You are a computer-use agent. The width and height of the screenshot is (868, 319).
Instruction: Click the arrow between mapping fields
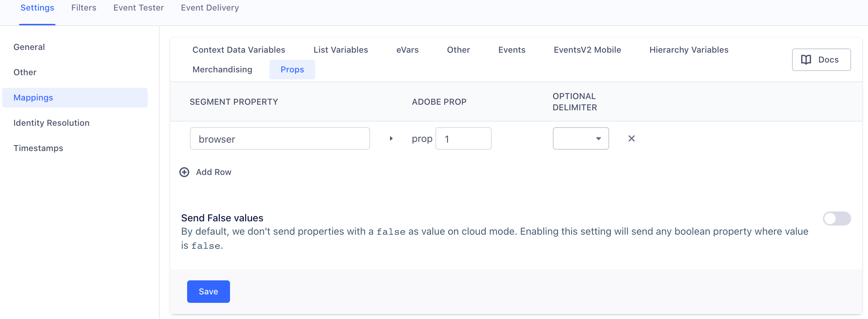tap(391, 138)
